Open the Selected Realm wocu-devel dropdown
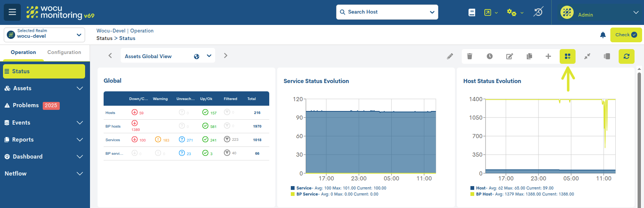 pos(45,35)
